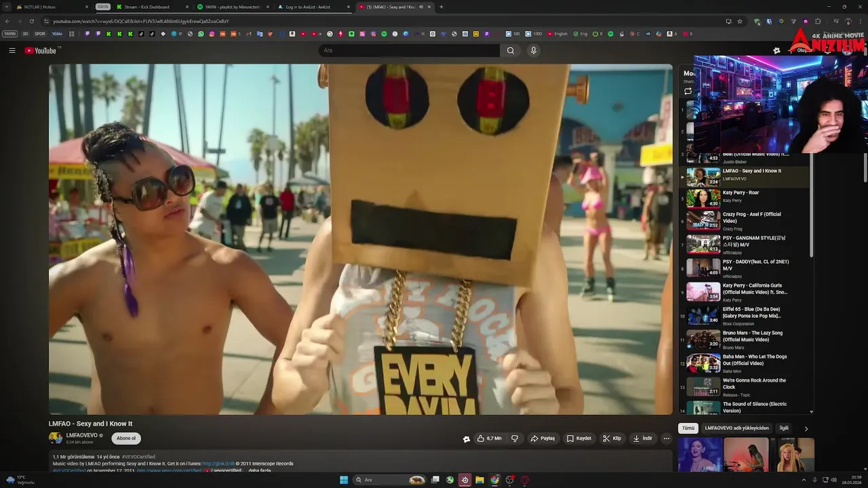The width and height of the screenshot is (868, 488).
Task: Open a new browser tab
Action: tap(441, 7)
